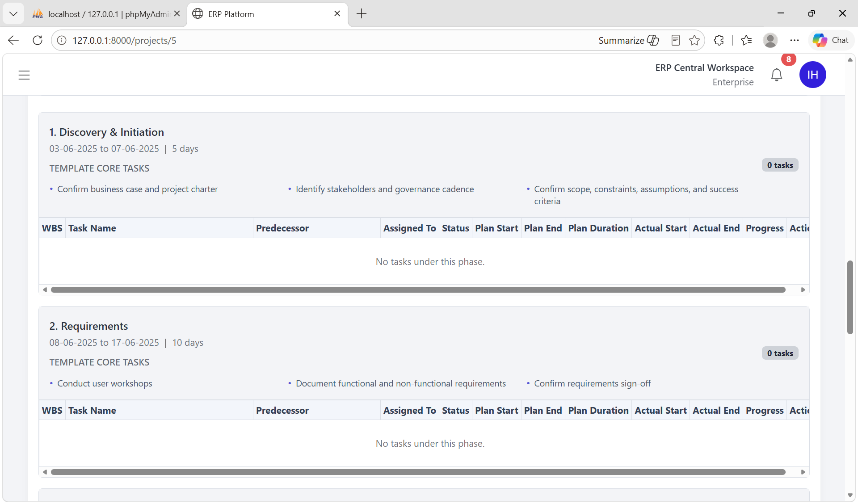The height and width of the screenshot is (504, 858).
Task: Open browser settings and more menu
Action: click(x=794, y=40)
